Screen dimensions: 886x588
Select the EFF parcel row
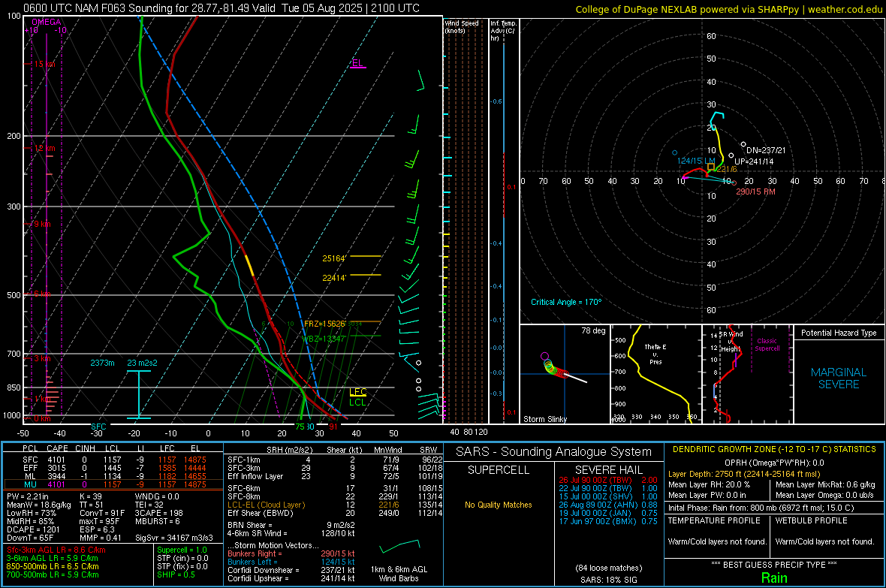[x=113, y=468]
